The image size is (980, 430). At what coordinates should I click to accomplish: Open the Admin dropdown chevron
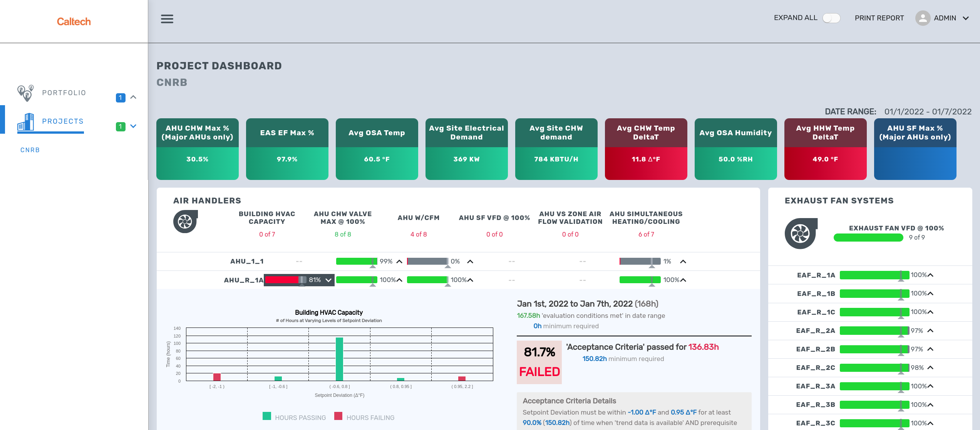click(x=966, y=18)
